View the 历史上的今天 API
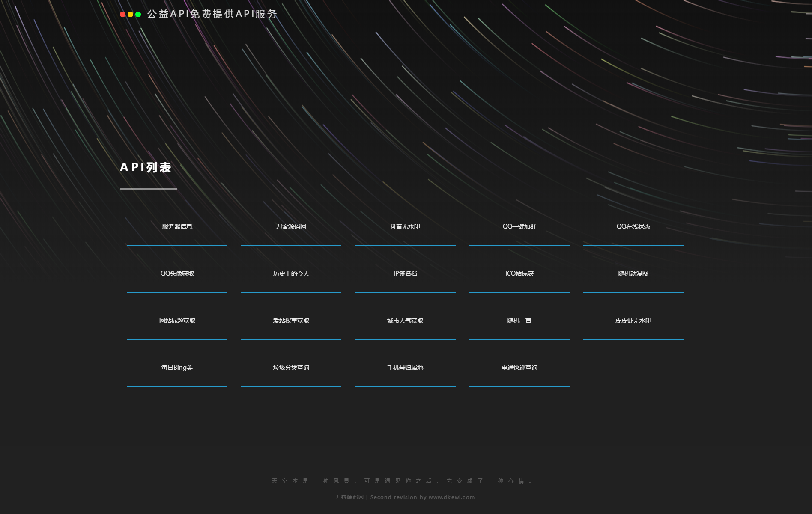This screenshot has width=812, height=514. (291, 273)
